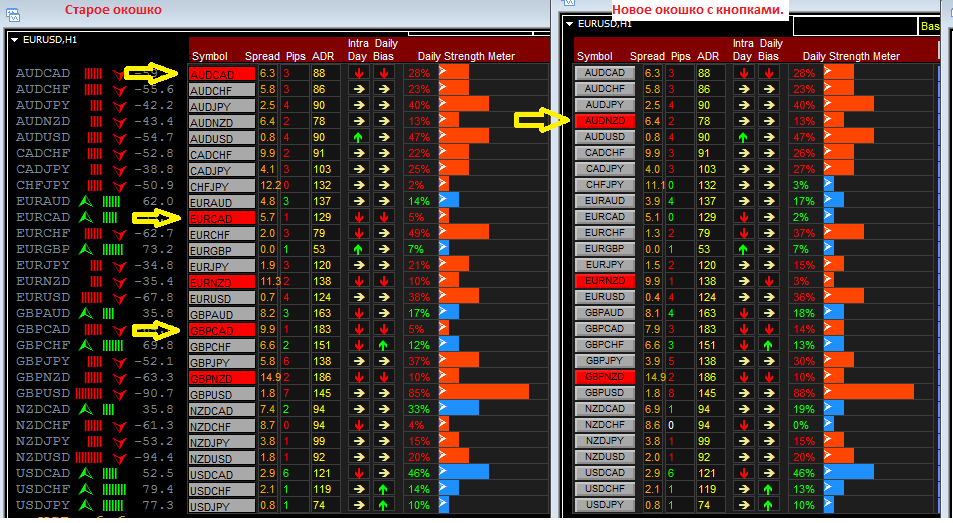The image size is (953, 523).
Task: Click USDCAD Intra Day down arrow in new window
Action: pyautogui.click(x=744, y=473)
